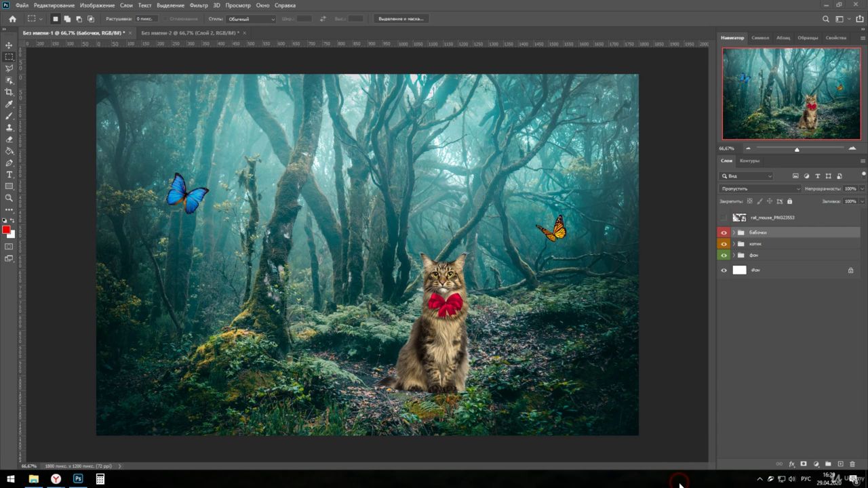Hide the locked Фон background layer

click(724, 270)
